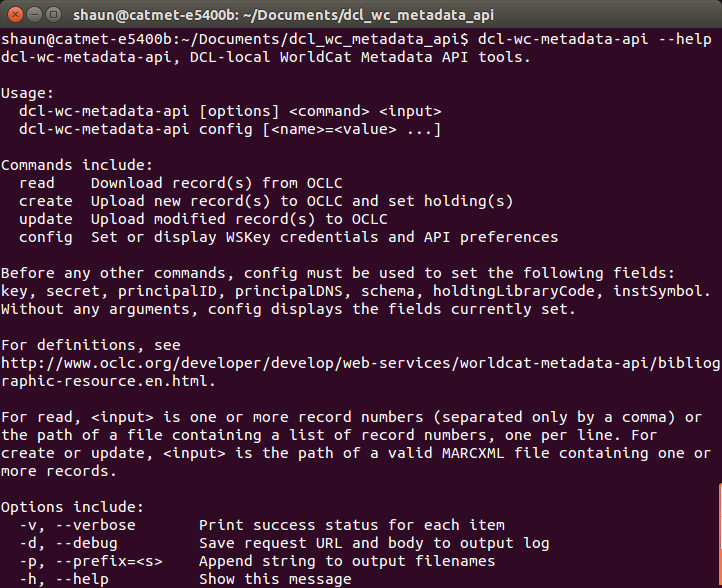Click the 'Usage:' heading
722x588 pixels.
[x=28, y=93]
